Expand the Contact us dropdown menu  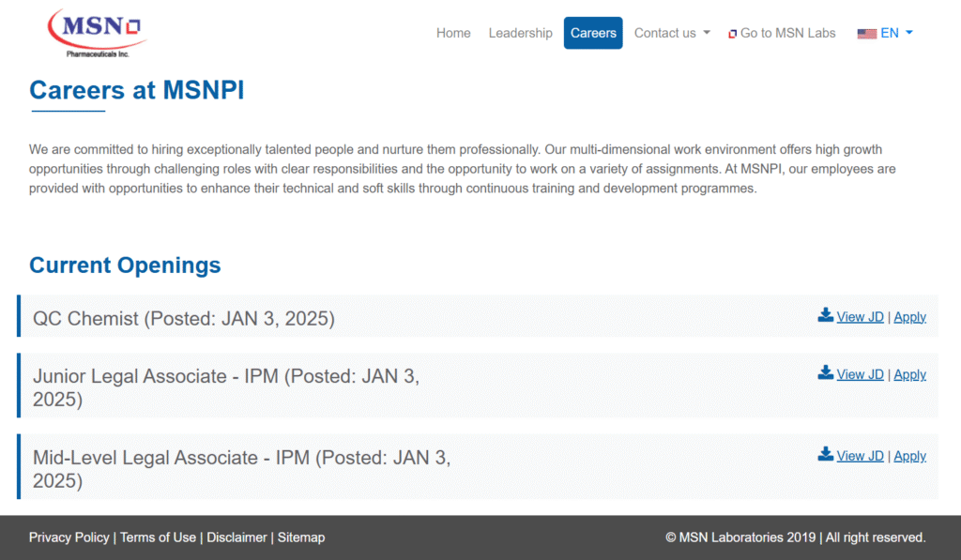[x=672, y=33]
